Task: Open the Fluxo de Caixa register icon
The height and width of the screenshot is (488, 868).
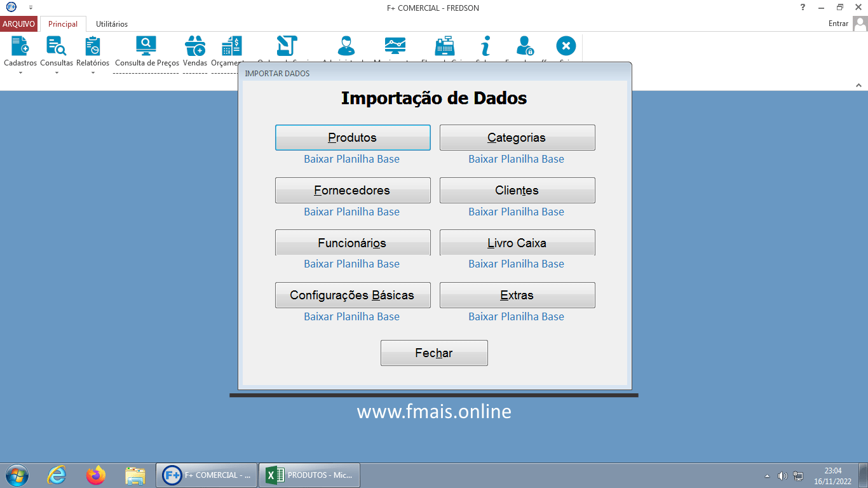Action: [x=445, y=46]
